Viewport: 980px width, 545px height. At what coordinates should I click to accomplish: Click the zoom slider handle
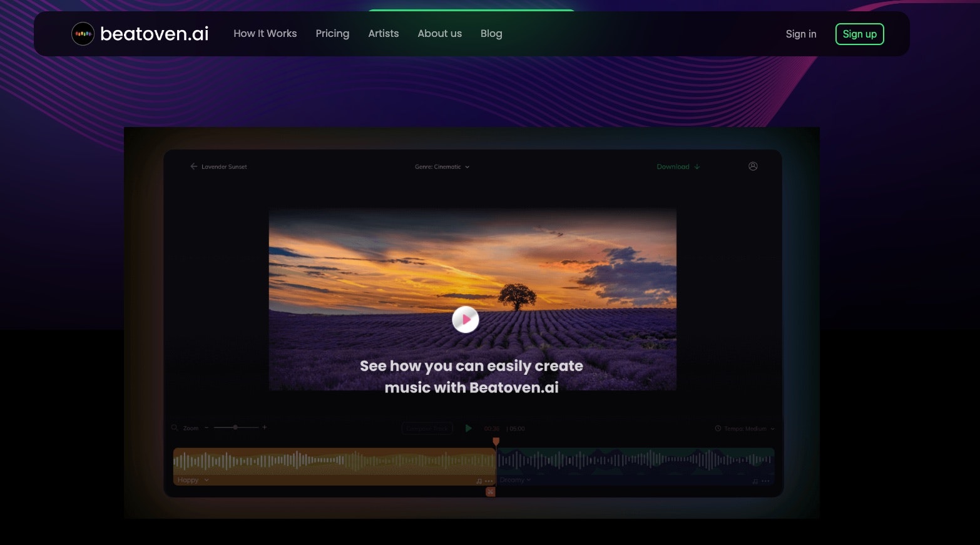pos(235,427)
